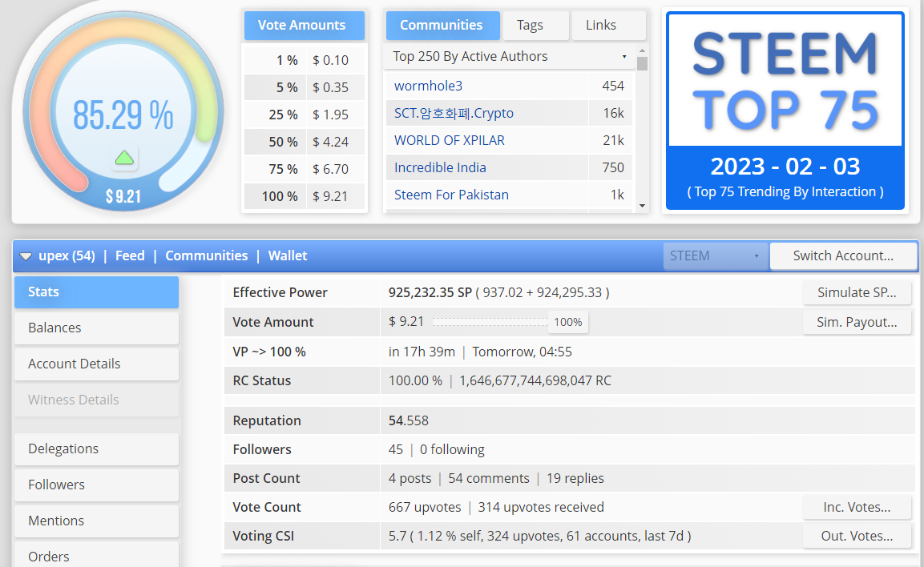Click the green up-arrow in voting power gauge
Screen dimensions: 924x567
pyautogui.click(x=124, y=158)
